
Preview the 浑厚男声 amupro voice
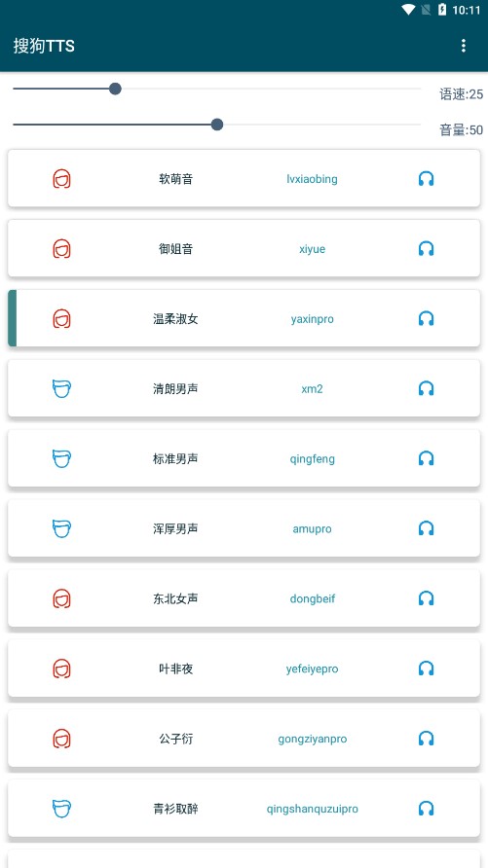coord(426,528)
